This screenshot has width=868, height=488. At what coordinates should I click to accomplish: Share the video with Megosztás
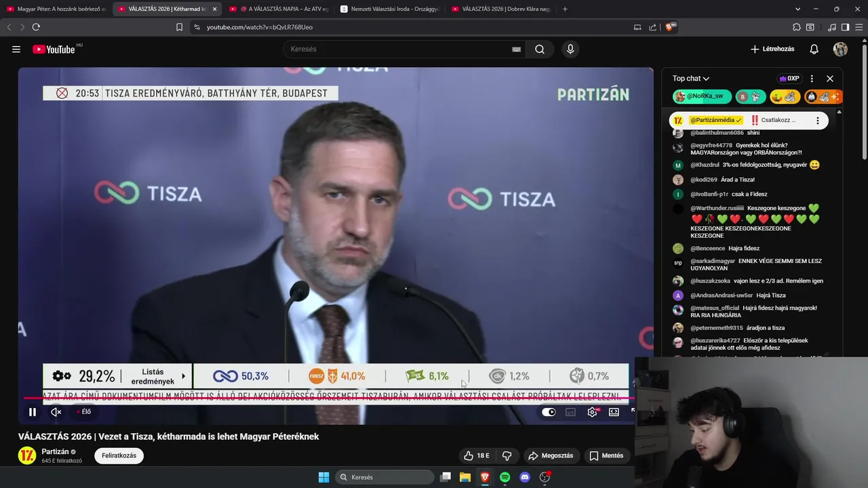coord(551,455)
